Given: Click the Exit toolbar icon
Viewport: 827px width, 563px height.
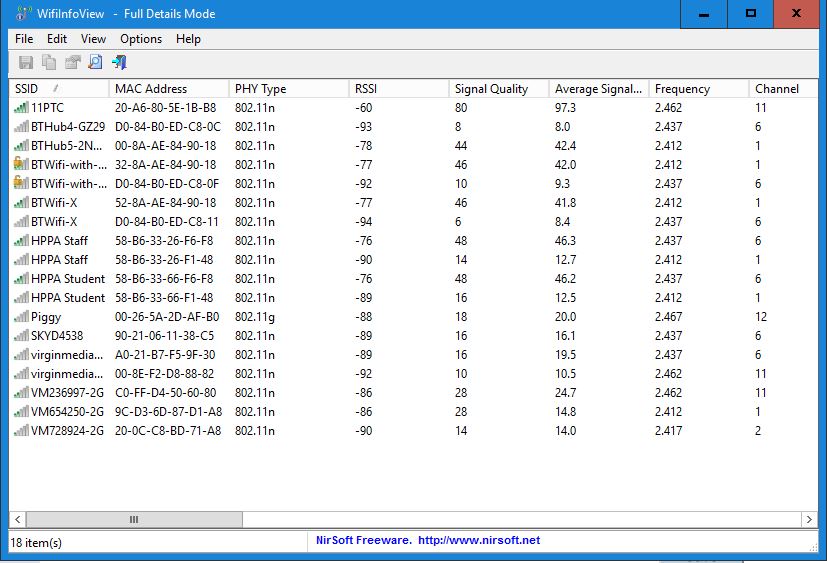Looking at the screenshot, I should pos(119,63).
